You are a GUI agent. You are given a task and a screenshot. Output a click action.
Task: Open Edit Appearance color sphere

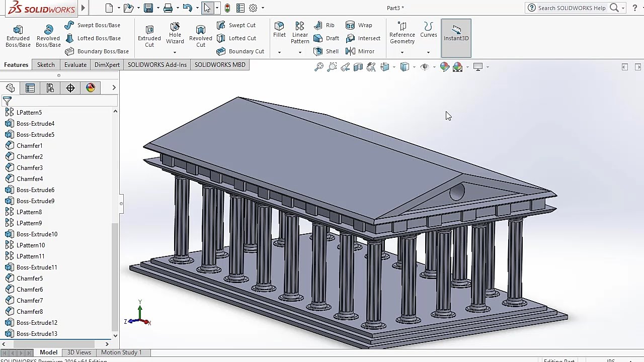[x=445, y=67]
